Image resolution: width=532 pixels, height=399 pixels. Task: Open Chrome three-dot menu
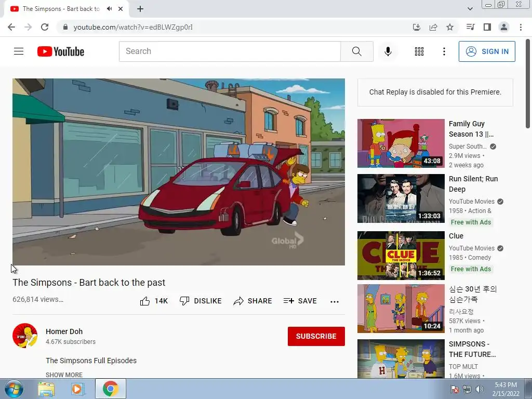click(x=521, y=27)
